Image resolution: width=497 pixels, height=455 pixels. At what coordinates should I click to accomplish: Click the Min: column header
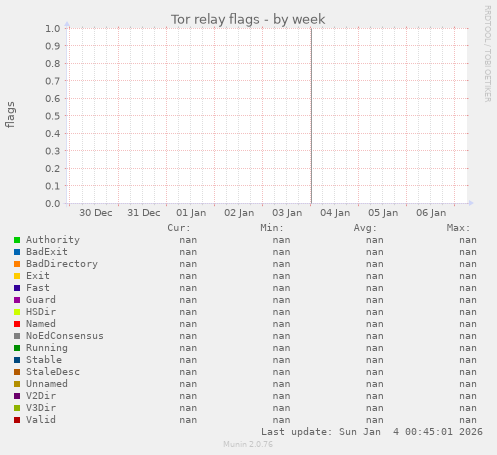pyautogui.click(x=272, y=228)
